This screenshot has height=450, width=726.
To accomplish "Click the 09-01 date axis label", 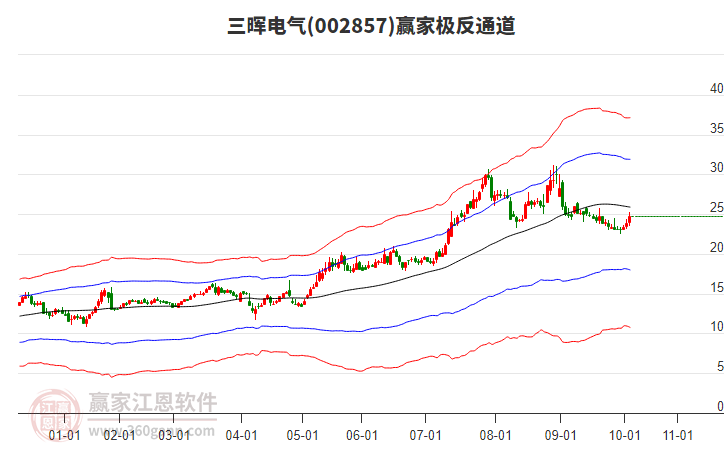I will pos(560,435).
